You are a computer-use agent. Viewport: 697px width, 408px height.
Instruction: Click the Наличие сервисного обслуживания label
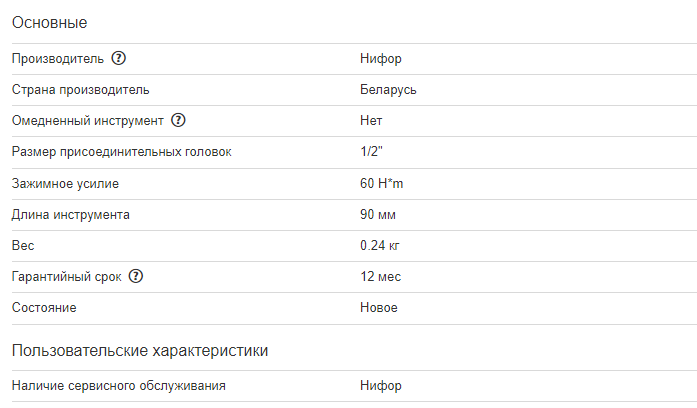(x=118, y=385)
